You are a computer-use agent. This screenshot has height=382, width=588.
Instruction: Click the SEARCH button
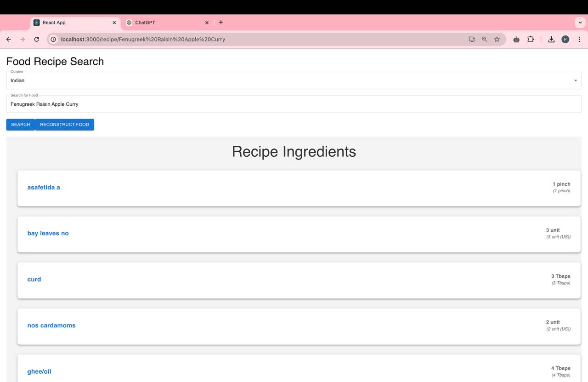click(21, 125)
